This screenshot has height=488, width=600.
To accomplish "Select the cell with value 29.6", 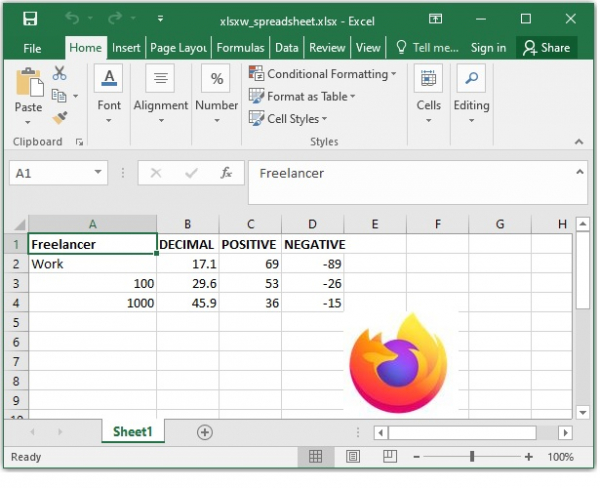I will pos(188,283).
